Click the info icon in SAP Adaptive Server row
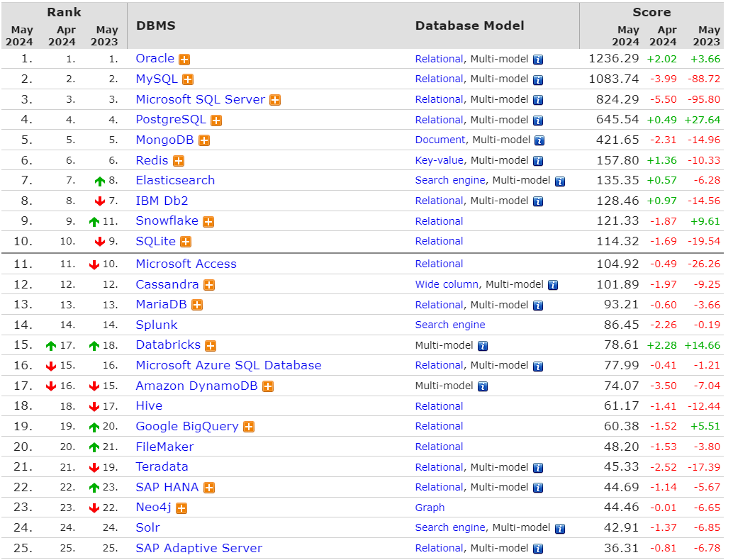Image resolution: width=733 pixels, height=560 pixels. (x=538, y=549)
